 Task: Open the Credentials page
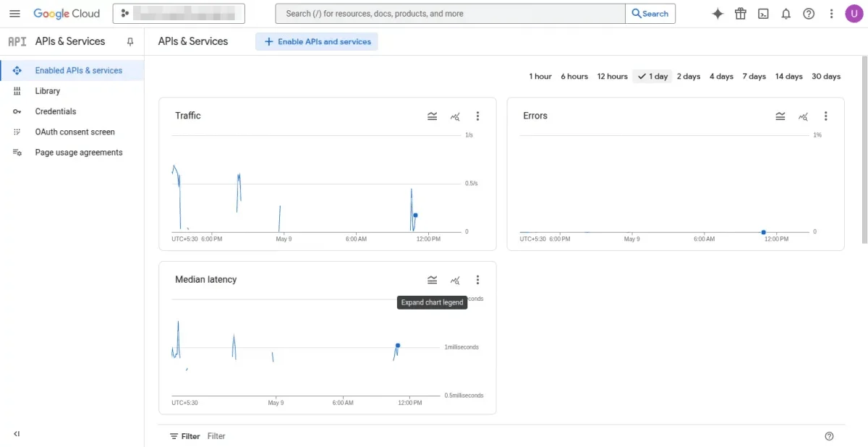[56, 111]
